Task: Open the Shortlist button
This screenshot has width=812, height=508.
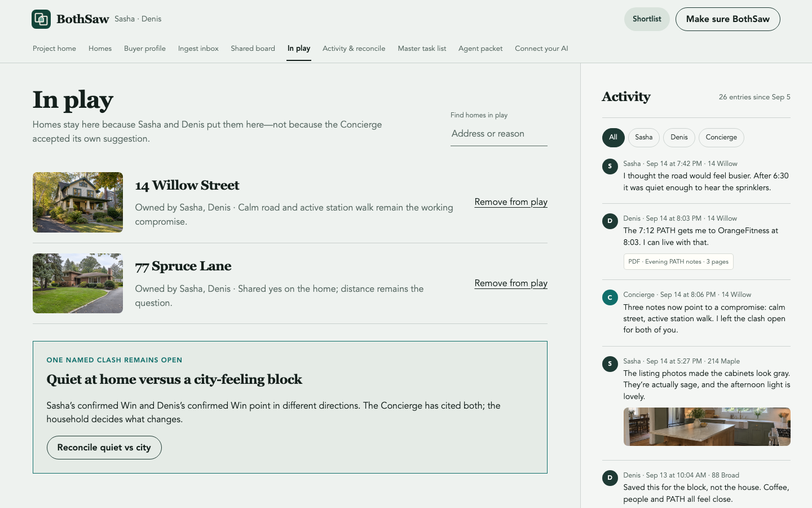Action: pyautogui.click(x=647, y=19)
